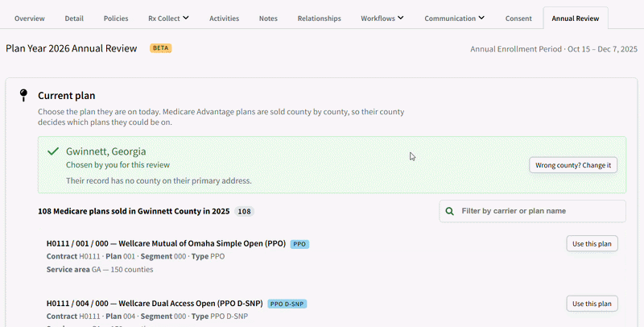This screenshot has width=644, height=327.
Task: Click the 108 Medicare plans sold in Gwinnett heading
Action: pos(134,212)
